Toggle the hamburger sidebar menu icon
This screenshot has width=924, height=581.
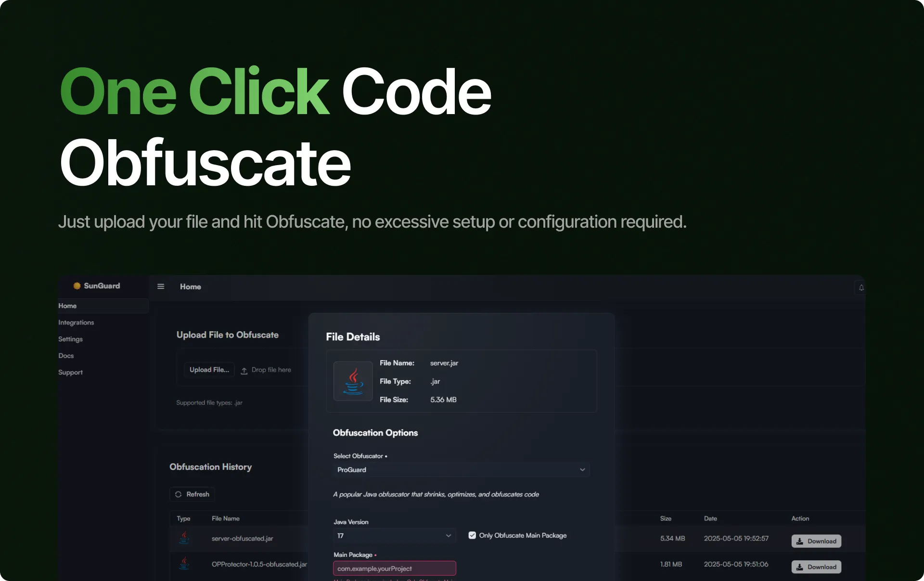[x=161, y=286]
